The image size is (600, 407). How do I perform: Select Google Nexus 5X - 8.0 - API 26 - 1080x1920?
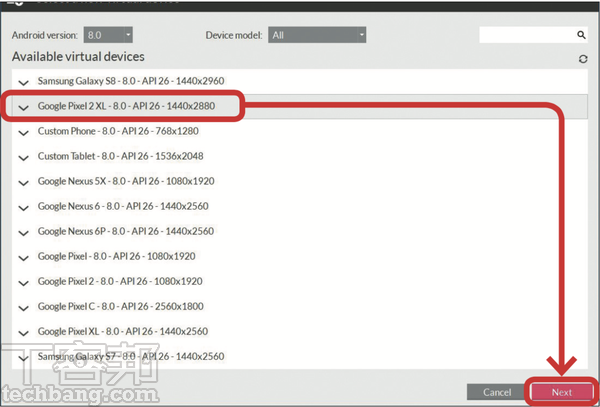point(300,181)
